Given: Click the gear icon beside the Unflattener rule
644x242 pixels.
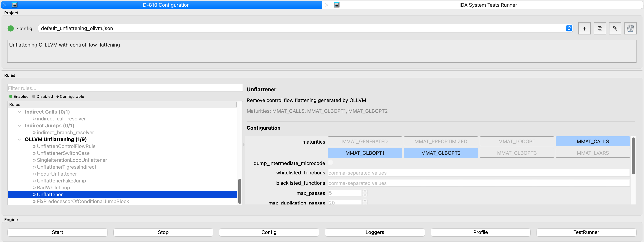Looking at the screenshot, I should 34,194.
